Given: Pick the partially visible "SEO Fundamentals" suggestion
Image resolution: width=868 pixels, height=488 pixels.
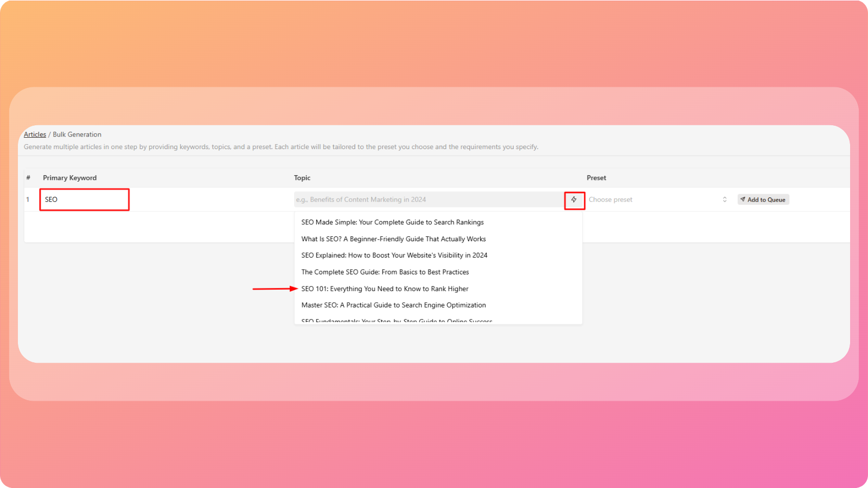Looking at the screenshot, I should click(x=397, y=320).
